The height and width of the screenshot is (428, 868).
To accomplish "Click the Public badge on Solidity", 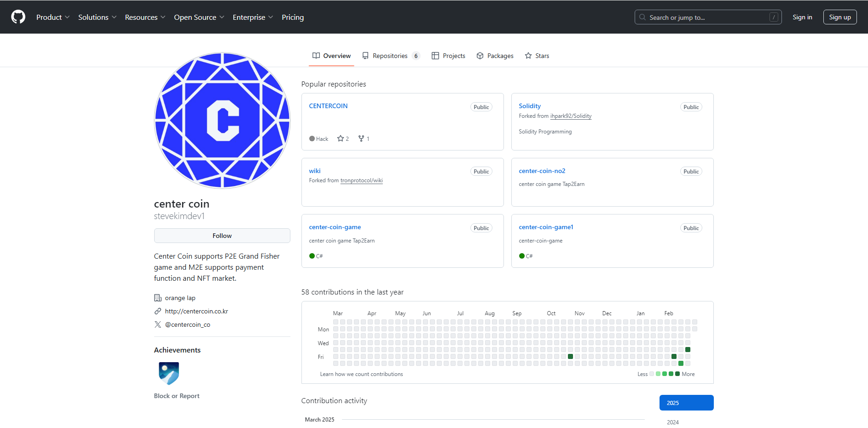I will (x=691, y=107).
